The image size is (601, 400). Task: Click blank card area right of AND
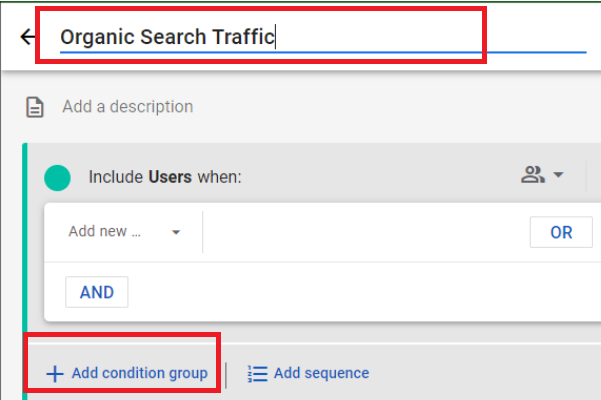coord(364,292)
